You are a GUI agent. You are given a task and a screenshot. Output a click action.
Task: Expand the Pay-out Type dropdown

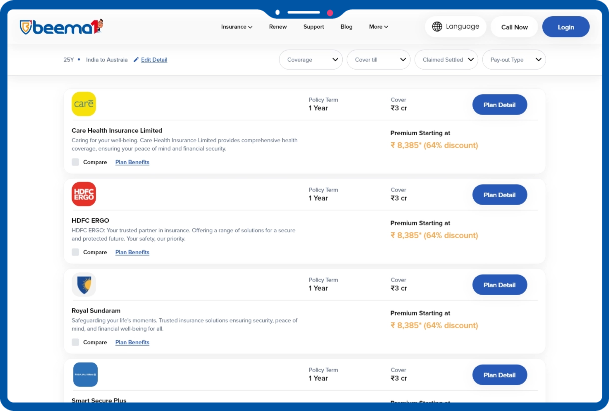513,60
